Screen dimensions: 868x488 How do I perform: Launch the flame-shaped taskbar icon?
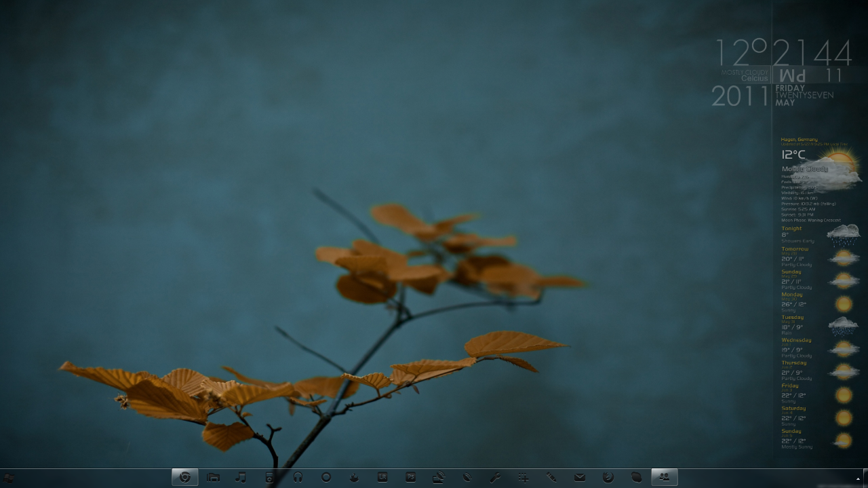354,477
